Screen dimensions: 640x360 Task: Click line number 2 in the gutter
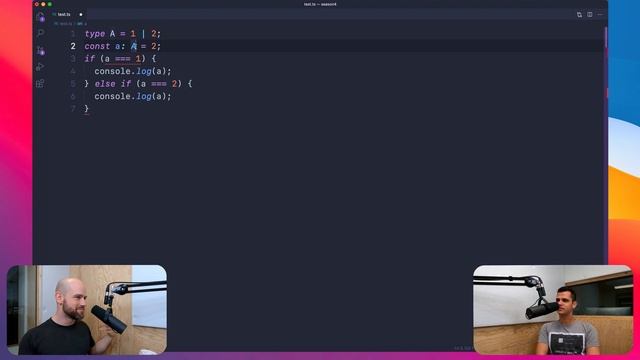click(73, 46)
